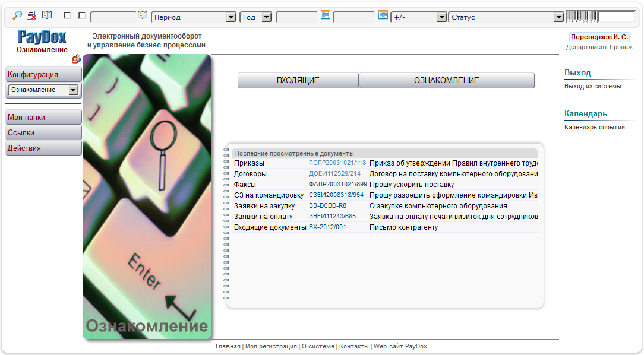Viewport: 644px width, 355px height.
Task: Open the Мои папки sidebar menu
Action: point(43,118)
